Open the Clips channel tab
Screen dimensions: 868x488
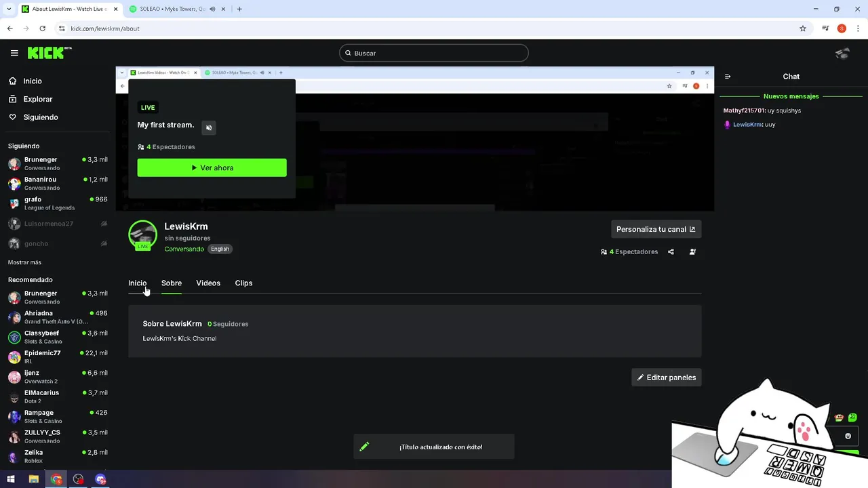point(243,283)
